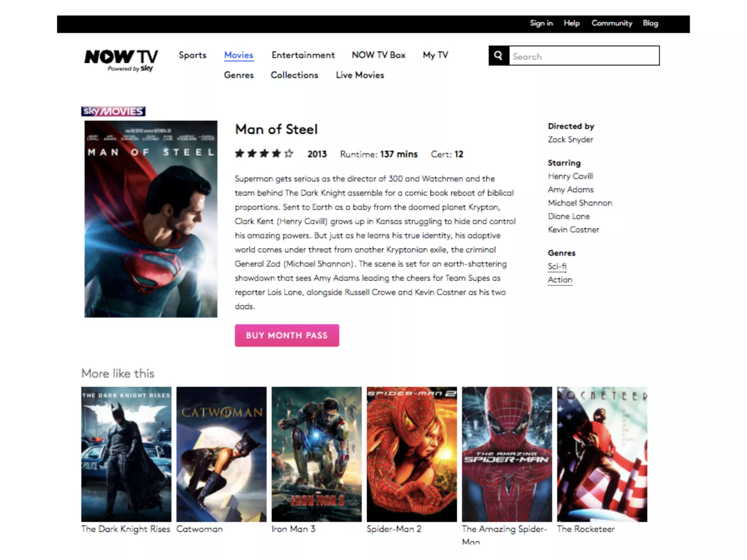Click the star rating icons

pos(264,154)
